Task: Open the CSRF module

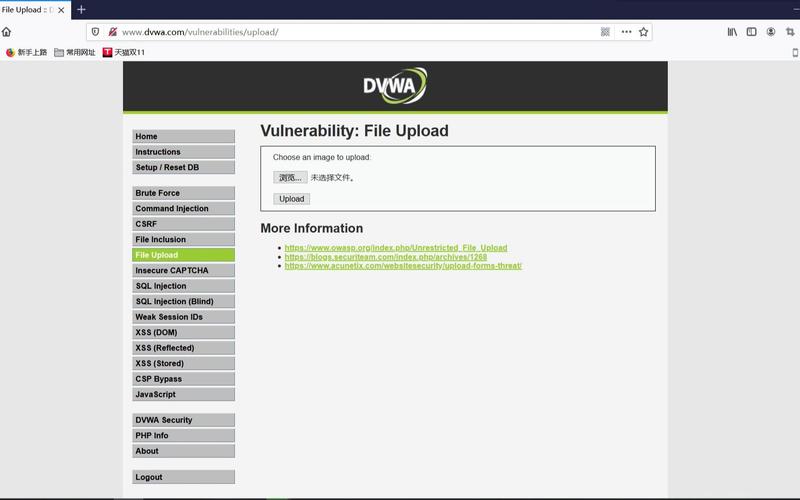Action: (184, 224)
